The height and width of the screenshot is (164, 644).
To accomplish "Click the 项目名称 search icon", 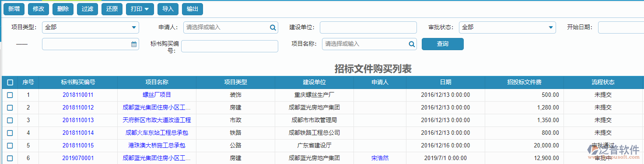I will tap(412, 44).
